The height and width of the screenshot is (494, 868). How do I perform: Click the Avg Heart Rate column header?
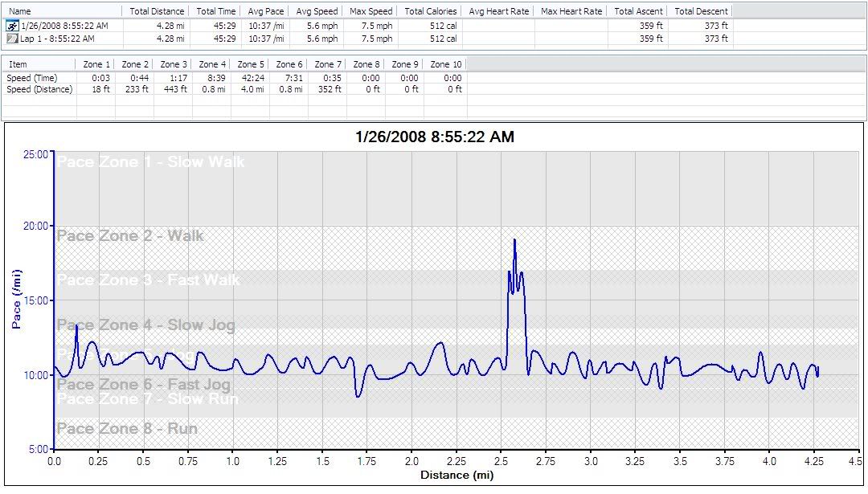499,11
